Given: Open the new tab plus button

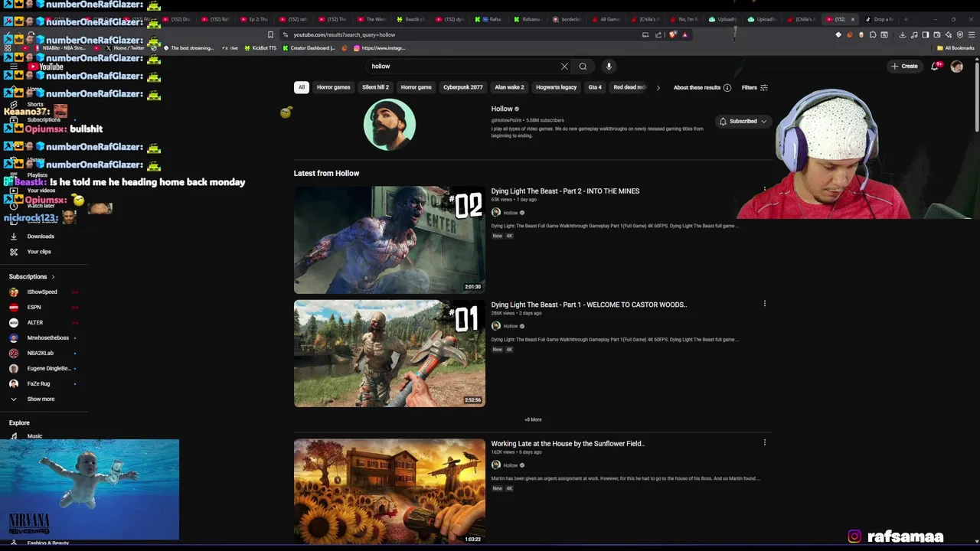Looking at the screenshot, I should [906, 19].
